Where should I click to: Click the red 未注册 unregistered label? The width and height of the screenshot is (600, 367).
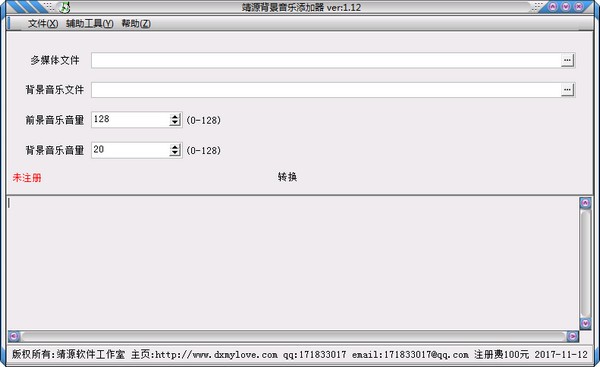[x=27, y=178]
